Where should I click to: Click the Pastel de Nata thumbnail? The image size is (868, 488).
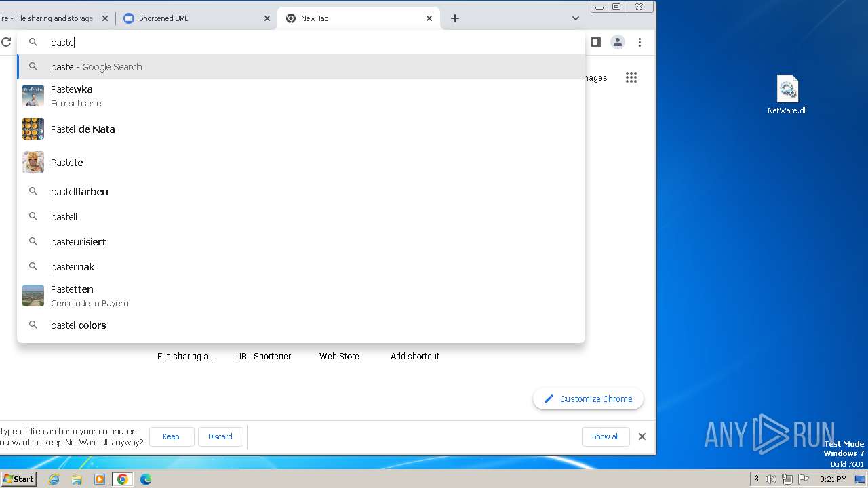point(33,129)
